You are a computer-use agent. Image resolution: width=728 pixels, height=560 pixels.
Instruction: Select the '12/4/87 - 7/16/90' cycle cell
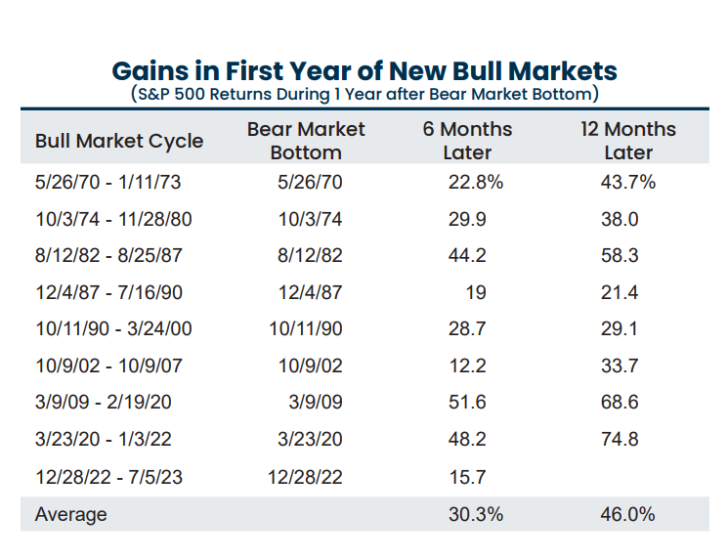click(108, 293)
